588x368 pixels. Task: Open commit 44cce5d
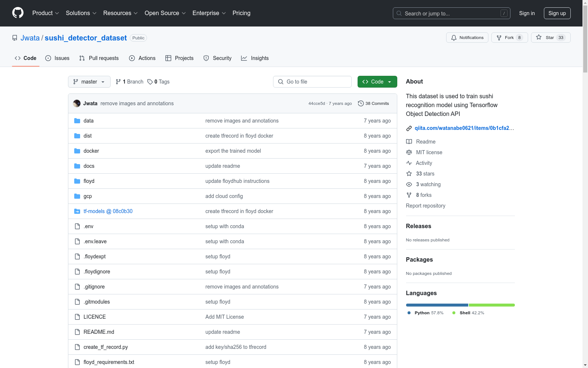pyautogui.click(x=317, y=103)
